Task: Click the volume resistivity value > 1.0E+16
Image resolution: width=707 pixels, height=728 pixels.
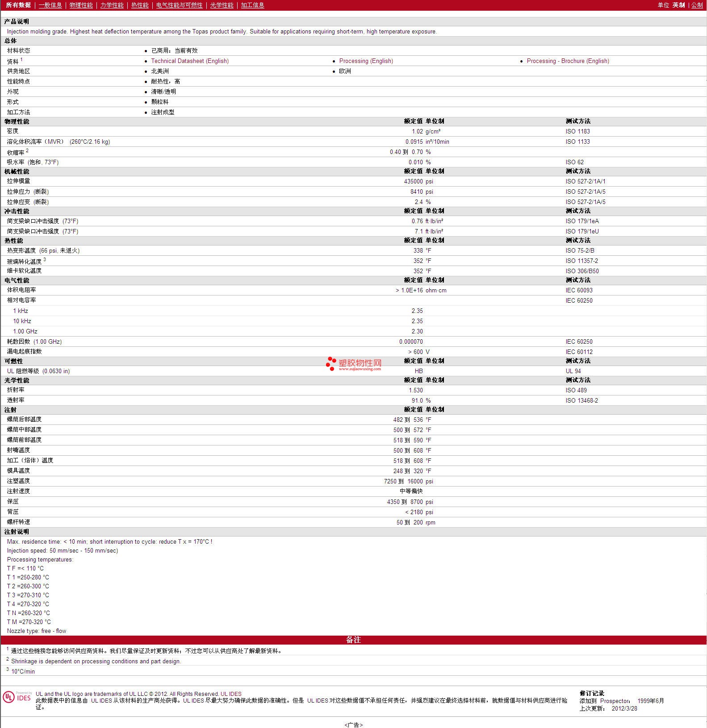Action: click(x=409, y=290)
